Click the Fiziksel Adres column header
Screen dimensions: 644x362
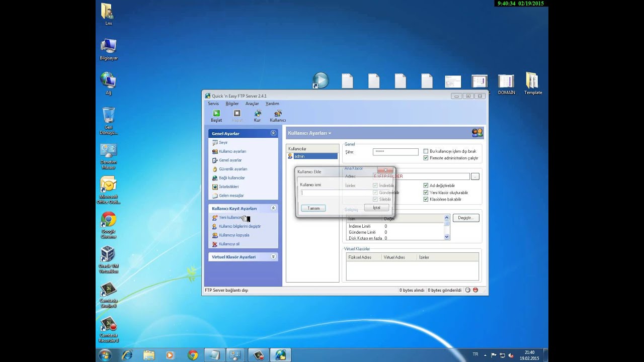[x=364, y=257]
